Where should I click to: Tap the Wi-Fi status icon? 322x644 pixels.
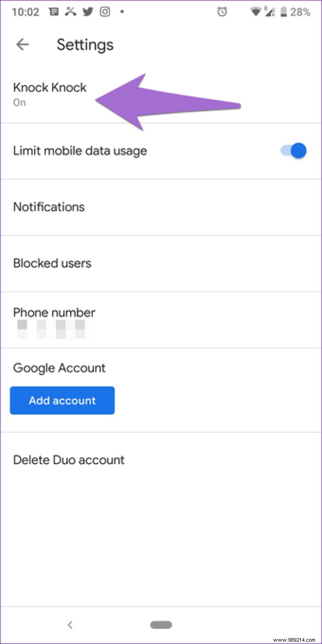coord(255,12)
